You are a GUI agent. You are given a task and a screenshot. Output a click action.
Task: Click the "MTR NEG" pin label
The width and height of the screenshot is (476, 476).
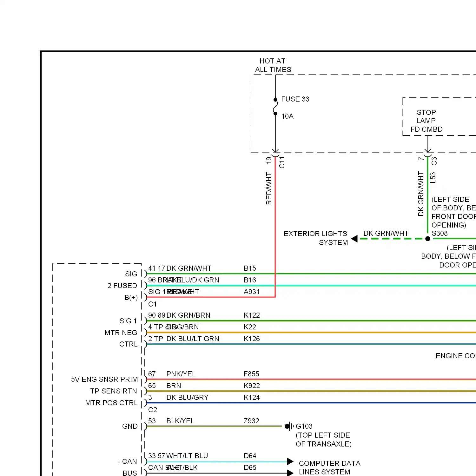(121, 333)
